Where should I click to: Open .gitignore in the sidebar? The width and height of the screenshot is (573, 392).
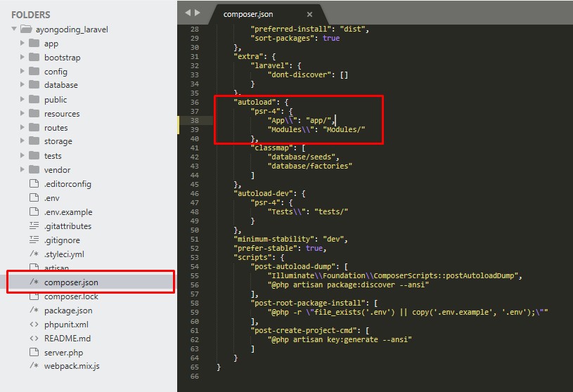(62, 240)
